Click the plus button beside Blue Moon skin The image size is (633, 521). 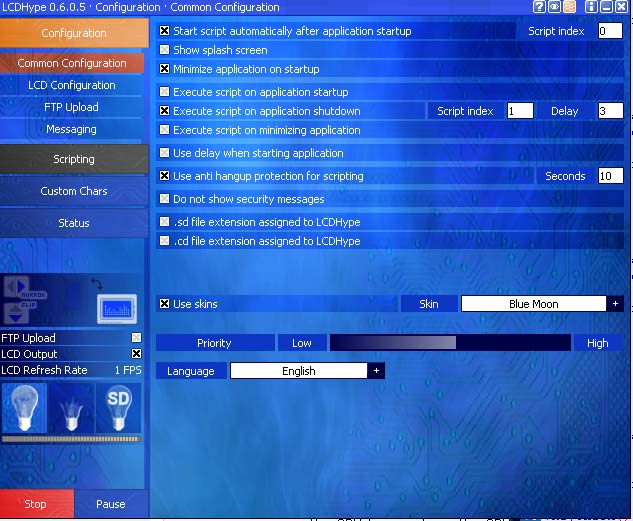(615, 303)
